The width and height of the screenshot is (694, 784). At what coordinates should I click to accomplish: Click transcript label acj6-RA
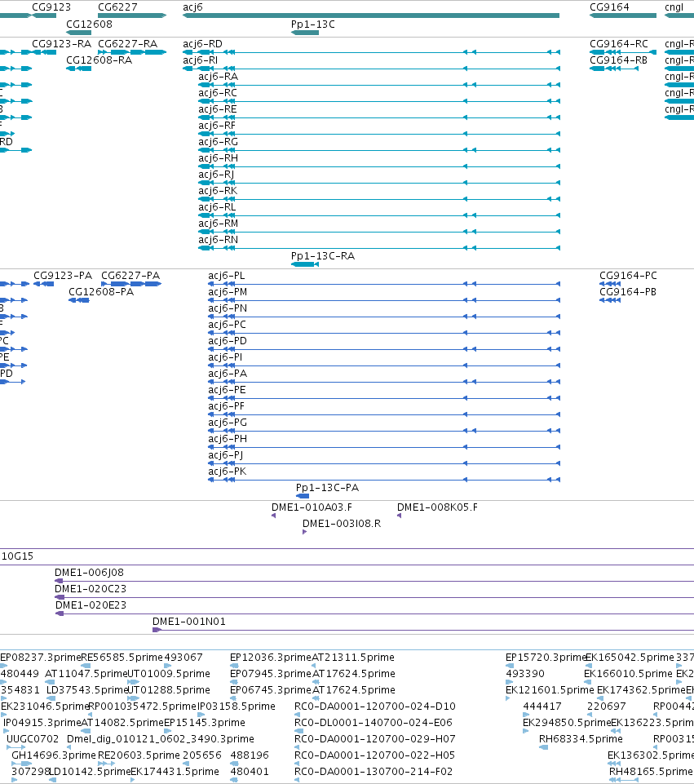coord(218,77)
